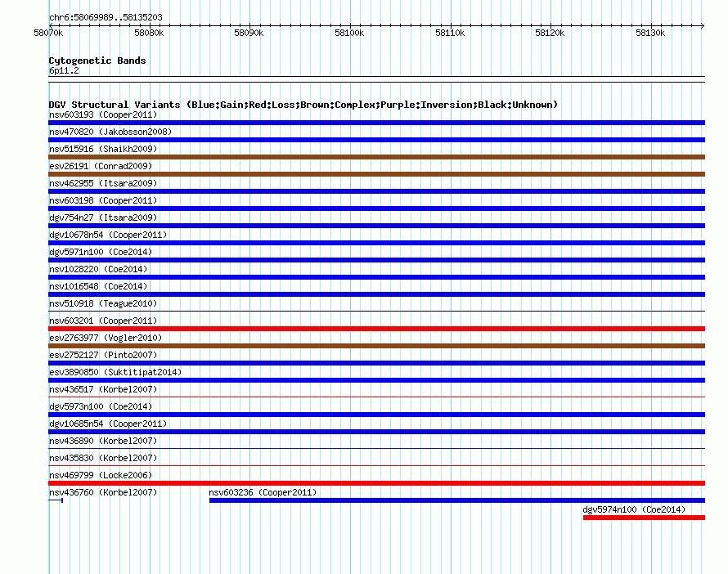Screen dimensions: 728x574
Task: Click the nsv510918 (Teague2010) label
Action: click(x=103, y=303)
